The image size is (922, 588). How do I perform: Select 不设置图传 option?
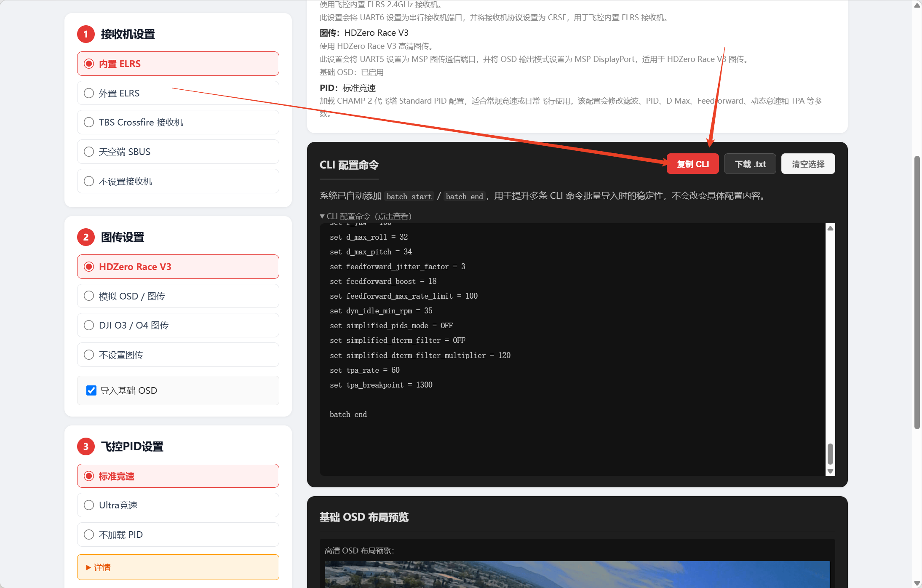pyautogui.click(x=178, y=355)
